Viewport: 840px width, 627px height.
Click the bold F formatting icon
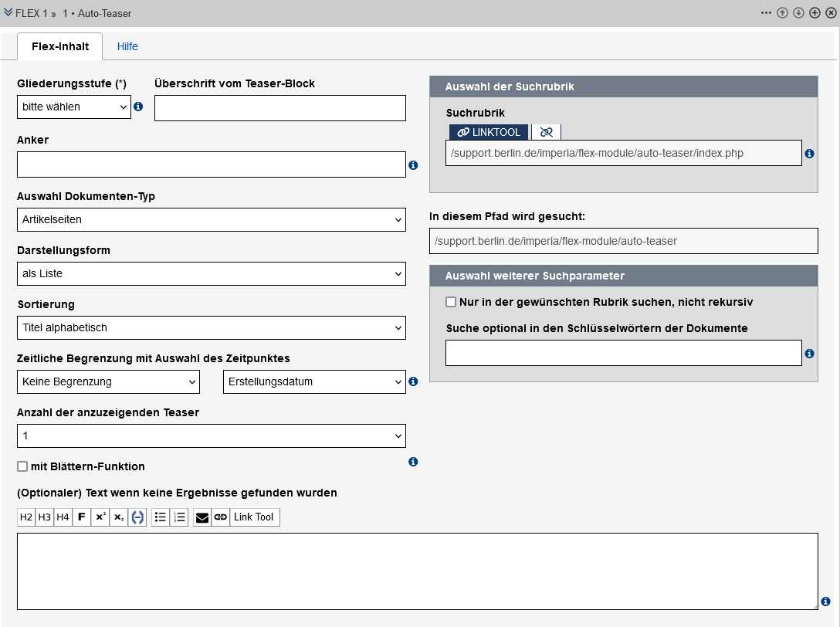(x=82, y=517)
